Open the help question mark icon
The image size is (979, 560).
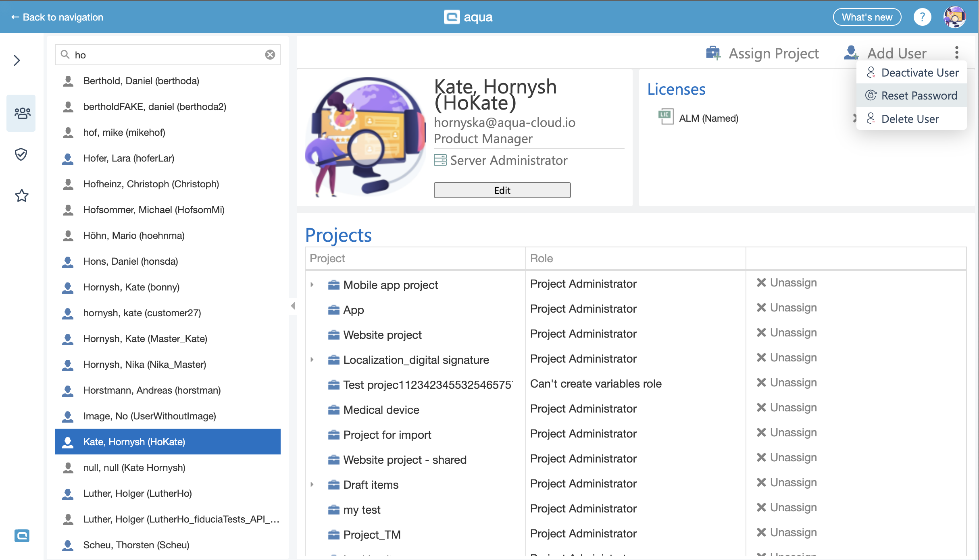(922, 17)
